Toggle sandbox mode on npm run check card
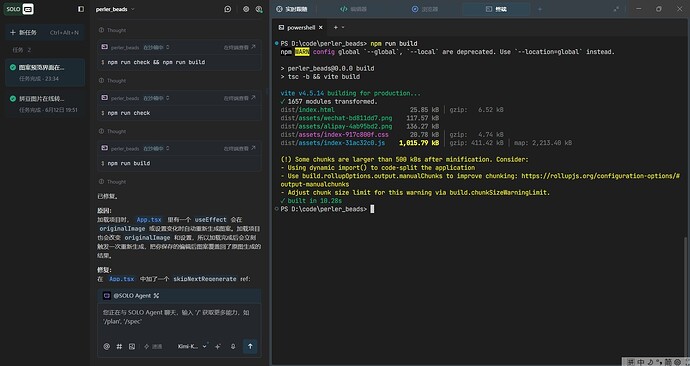Screen dimensions: 690x366 156,98
